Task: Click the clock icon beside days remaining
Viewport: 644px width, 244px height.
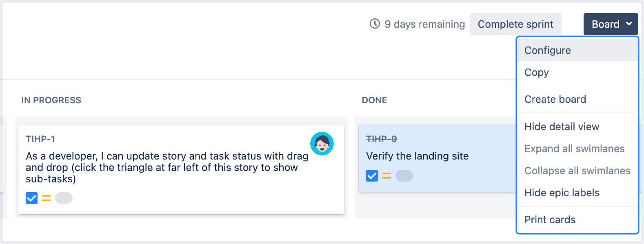Action: click(375, 24)
